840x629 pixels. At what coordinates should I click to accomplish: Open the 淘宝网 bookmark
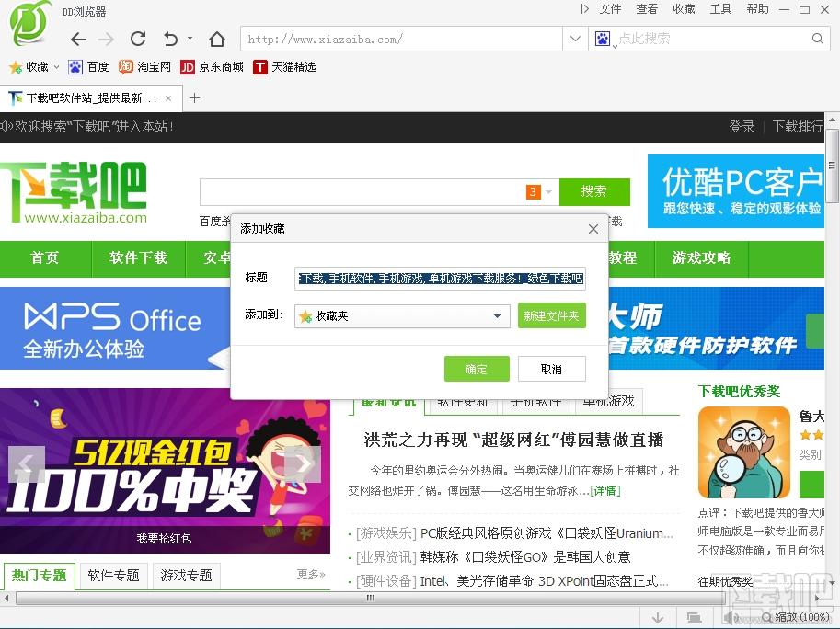tap(144, 67)
